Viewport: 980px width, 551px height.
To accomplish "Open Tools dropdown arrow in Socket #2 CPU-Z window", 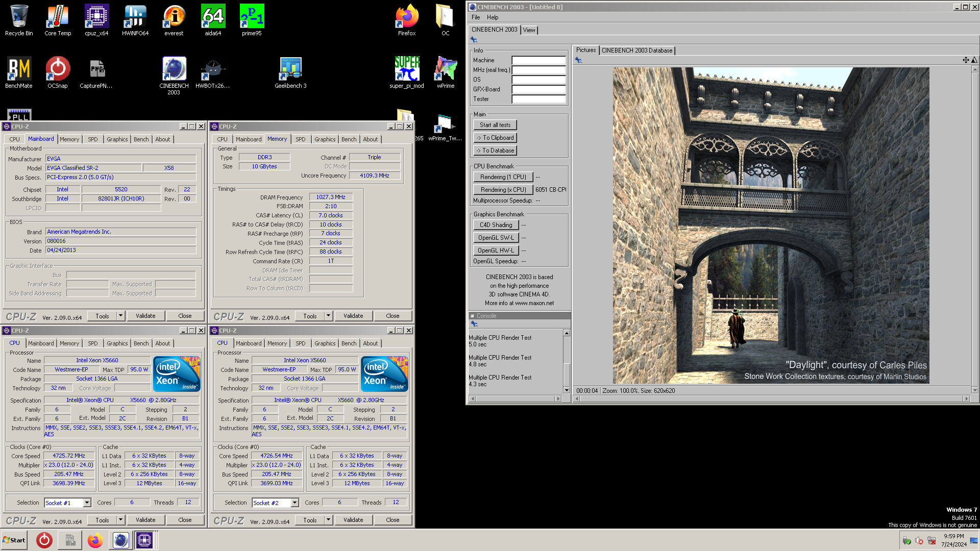I will point(329,520).
